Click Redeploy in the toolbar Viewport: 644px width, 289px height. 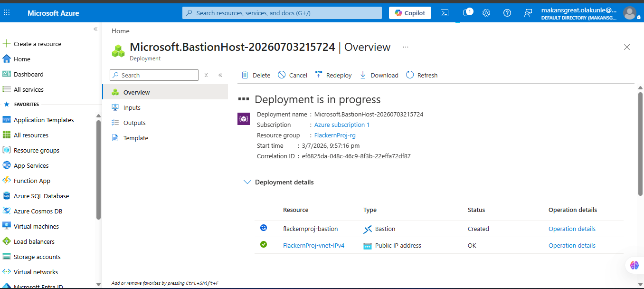(x=333, y=75)
